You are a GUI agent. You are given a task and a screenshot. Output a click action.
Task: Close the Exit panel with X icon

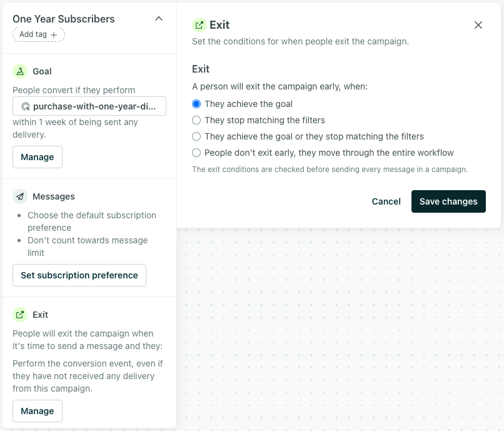point(478,25)
